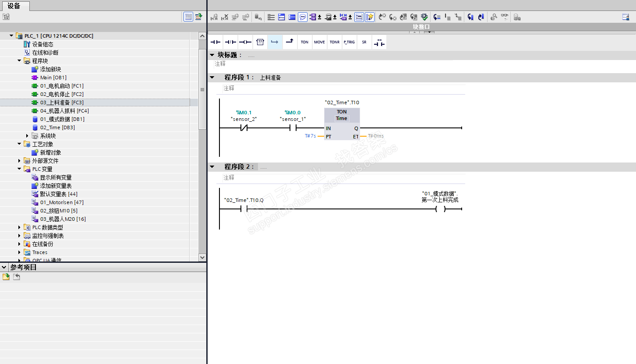Expand the Traces folder
Screen dimensions: 636x364
[x=19, y=252]
